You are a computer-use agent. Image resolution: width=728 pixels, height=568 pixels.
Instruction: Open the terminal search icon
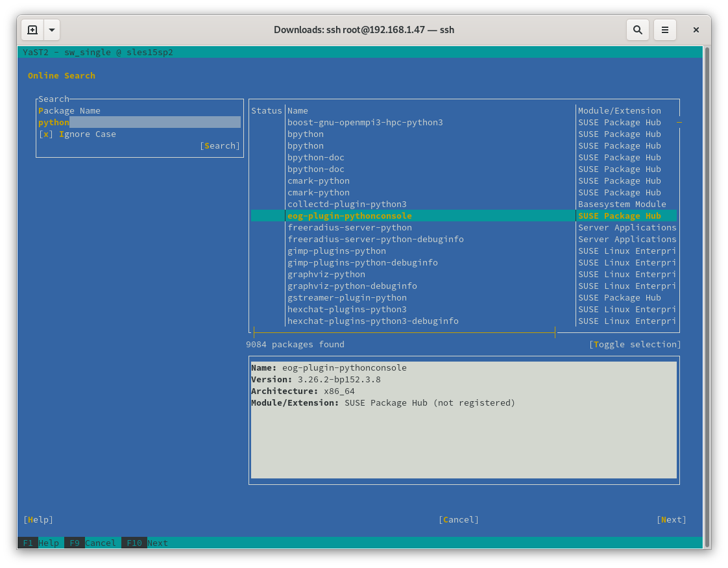tap(637, 30)
